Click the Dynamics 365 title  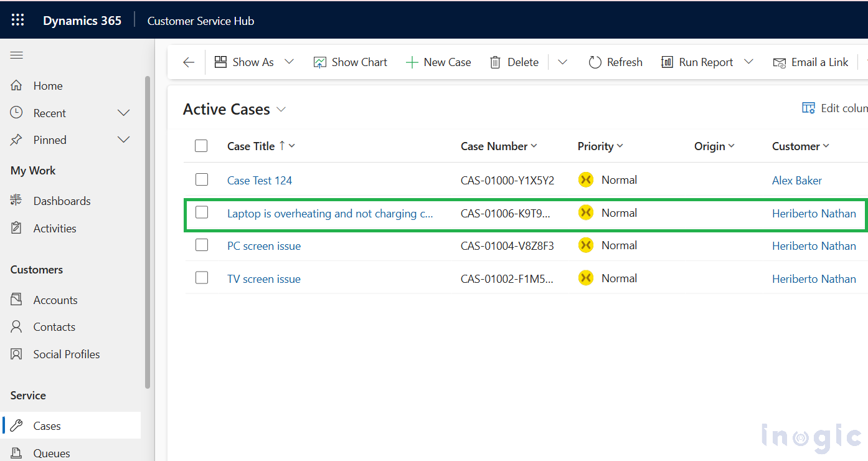click(82, 21)
